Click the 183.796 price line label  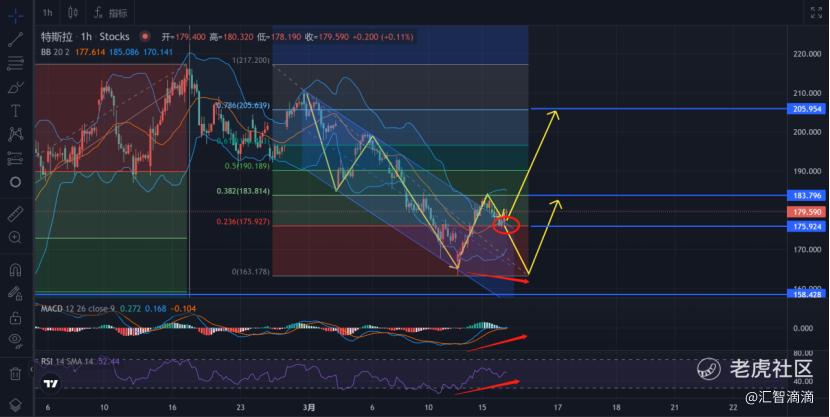(807, 195)
